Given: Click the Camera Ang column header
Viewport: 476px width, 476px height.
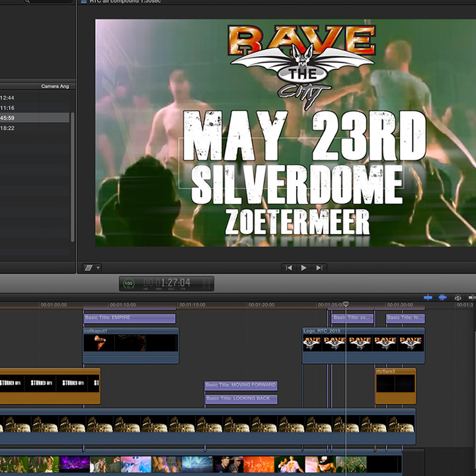Looking at the screenshot, I should [55, 87].
